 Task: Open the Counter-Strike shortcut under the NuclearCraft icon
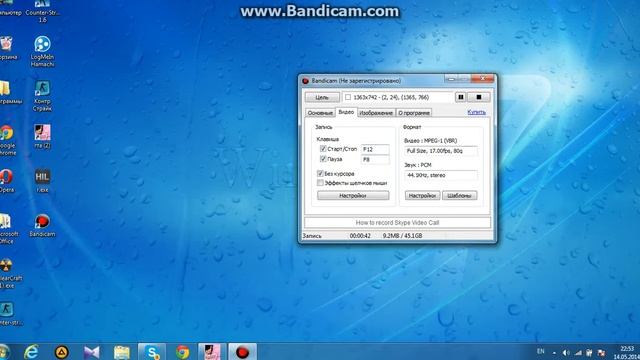click(x=10, y=313)
